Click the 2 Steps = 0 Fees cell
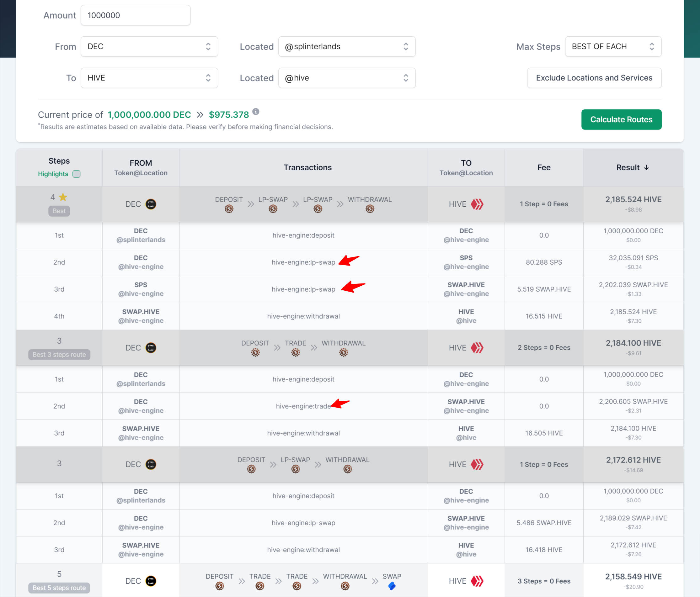The image size is (700, 597). point(544,348)
